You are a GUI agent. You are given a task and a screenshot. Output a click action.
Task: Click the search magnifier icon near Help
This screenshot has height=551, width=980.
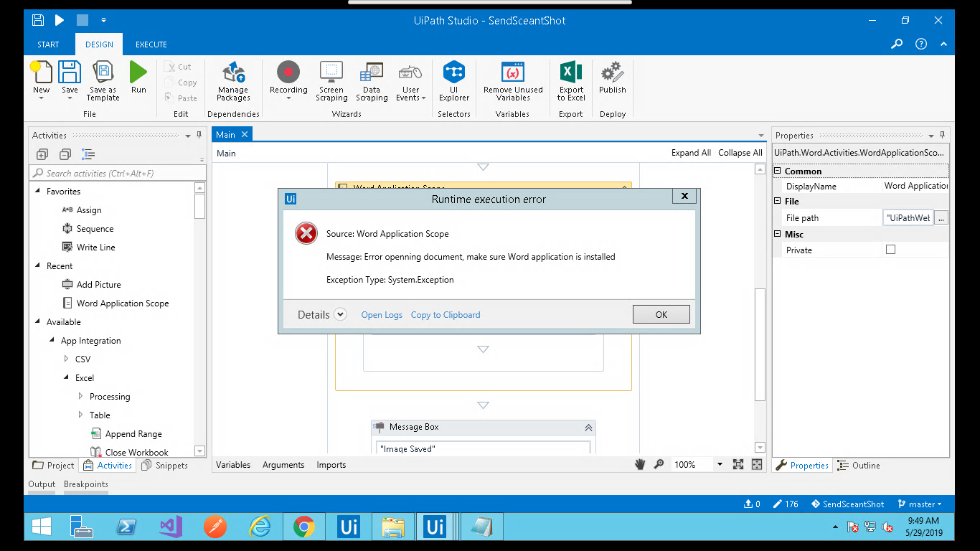click(x=897, y=44)
